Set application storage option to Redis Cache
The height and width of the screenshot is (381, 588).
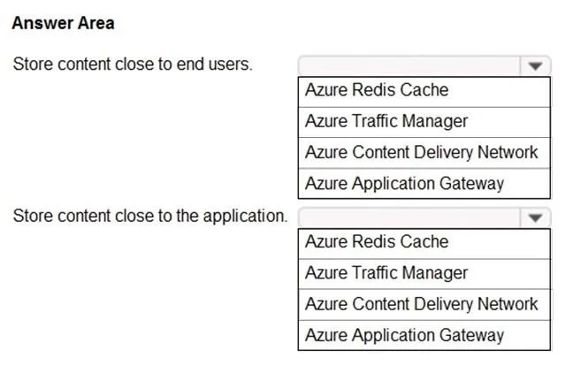424,244
